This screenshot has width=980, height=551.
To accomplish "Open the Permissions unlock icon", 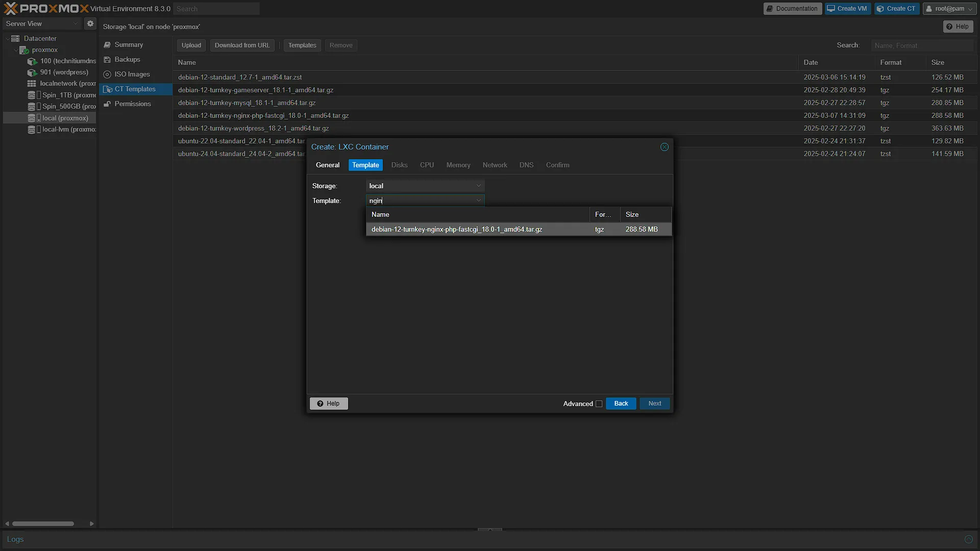I will pos(107,104).
